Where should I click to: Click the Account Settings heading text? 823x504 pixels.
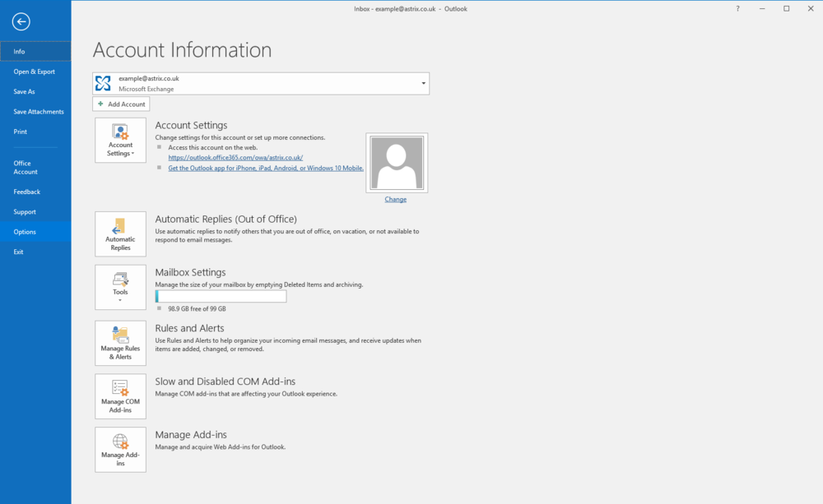191,125
